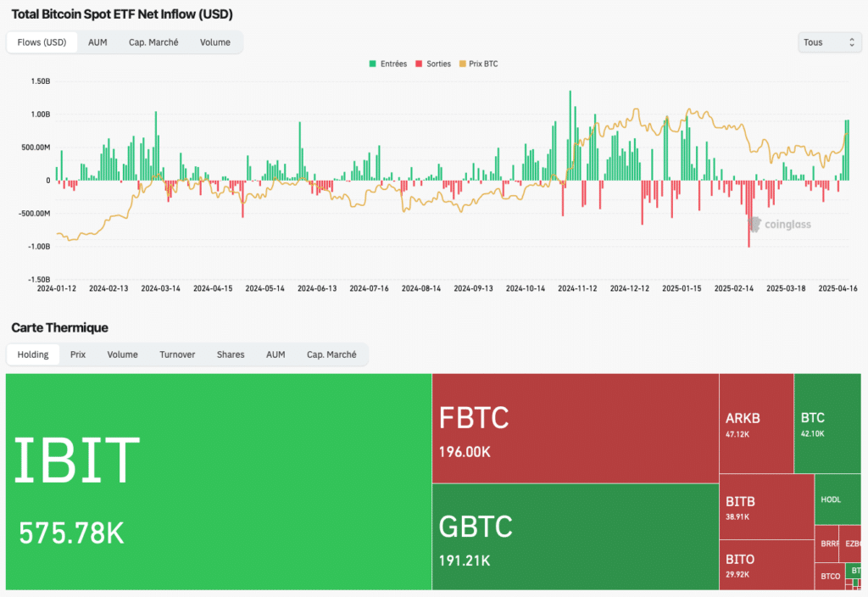Switch heatmap to Shares tab
The image size is (868, 597).
tap(231, 354)
